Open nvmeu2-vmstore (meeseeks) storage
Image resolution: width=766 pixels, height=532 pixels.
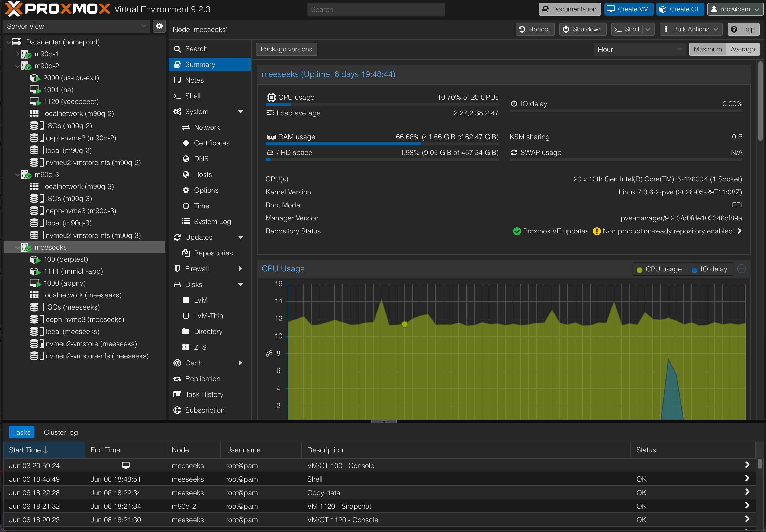click(91, 344)
